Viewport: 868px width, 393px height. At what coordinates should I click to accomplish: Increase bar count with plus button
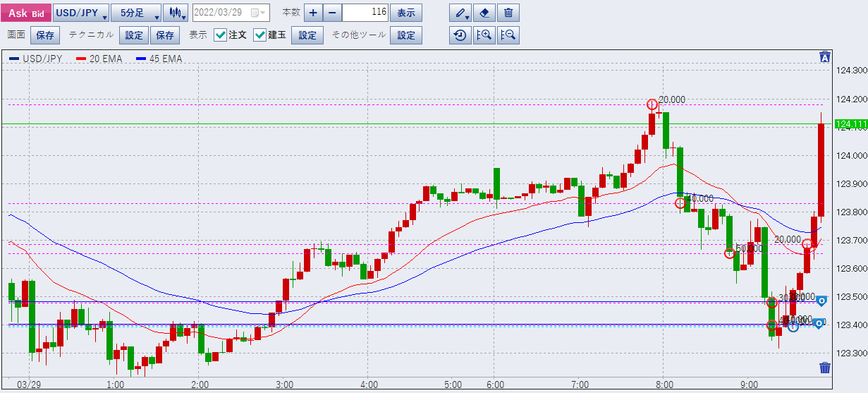coord(313,13)
